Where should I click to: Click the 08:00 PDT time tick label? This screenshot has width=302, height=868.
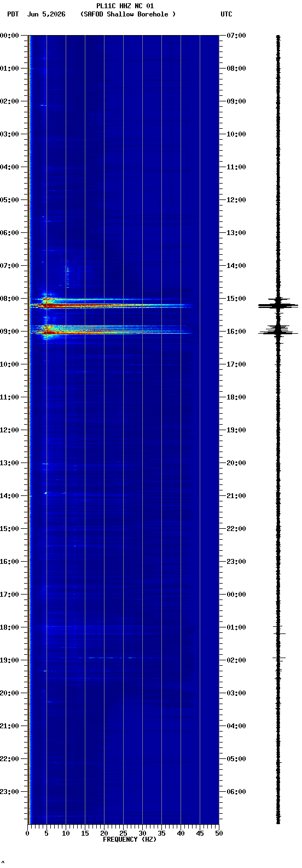tap(9, 299)
